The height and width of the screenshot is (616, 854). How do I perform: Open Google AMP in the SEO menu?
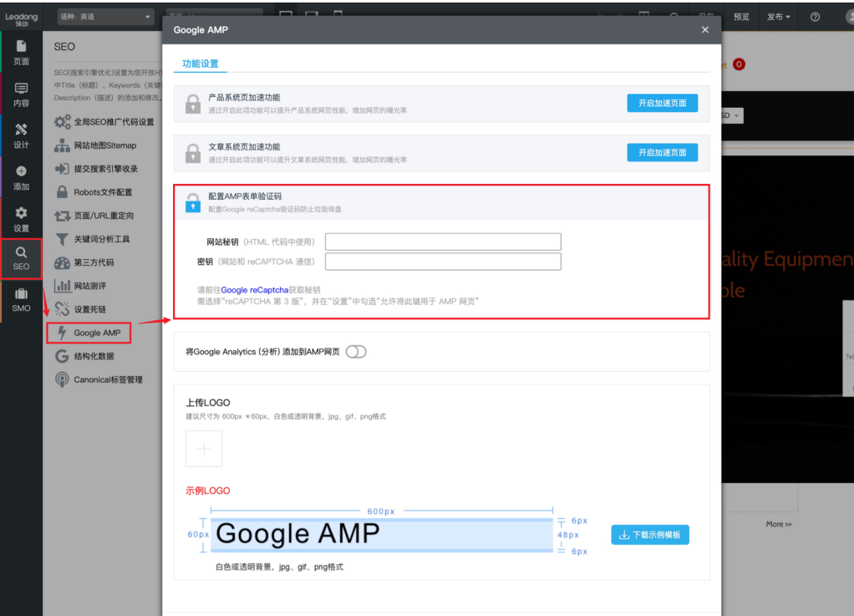pyautogui.click(x=96, y=333)
